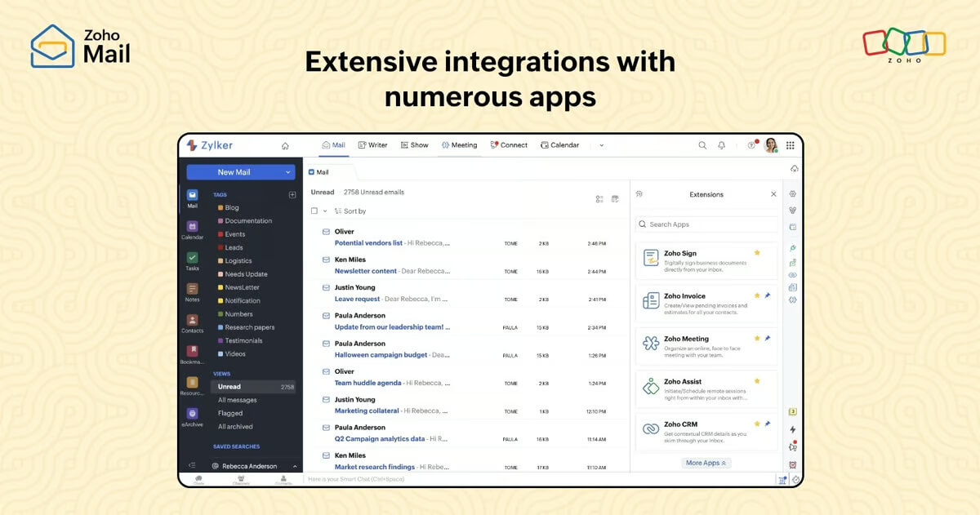980x515 pixels.
Task: Click the Zoho Meeting app icon
Action: (651, 343)
